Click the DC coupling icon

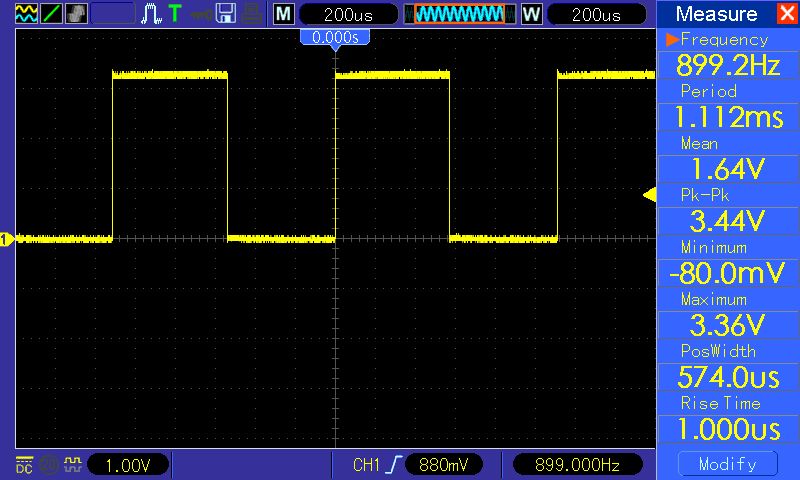pos(23,465)
